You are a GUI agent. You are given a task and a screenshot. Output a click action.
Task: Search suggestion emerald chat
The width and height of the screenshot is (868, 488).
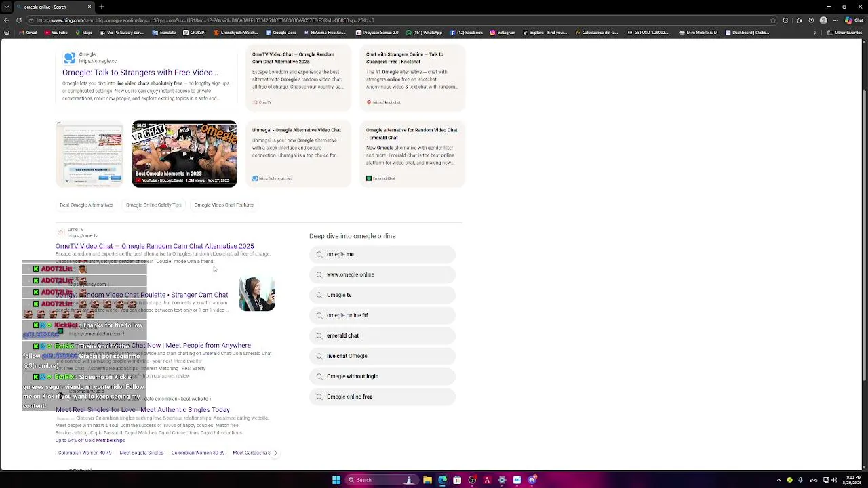[x=382, y=335]
